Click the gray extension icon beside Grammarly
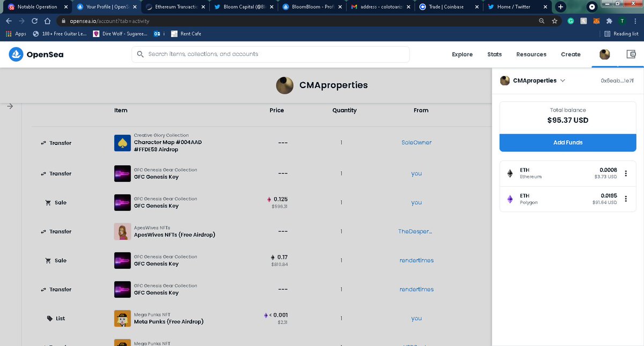 coord(583,21)
